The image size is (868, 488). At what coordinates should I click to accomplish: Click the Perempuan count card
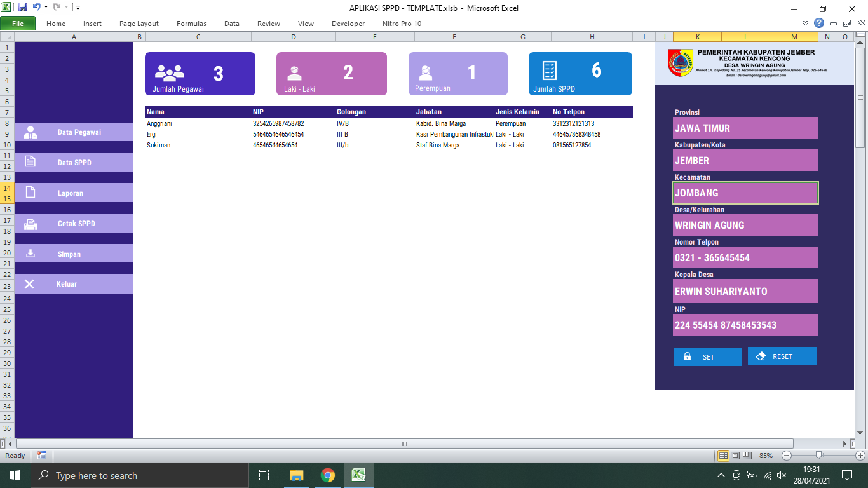click(458, 74)
